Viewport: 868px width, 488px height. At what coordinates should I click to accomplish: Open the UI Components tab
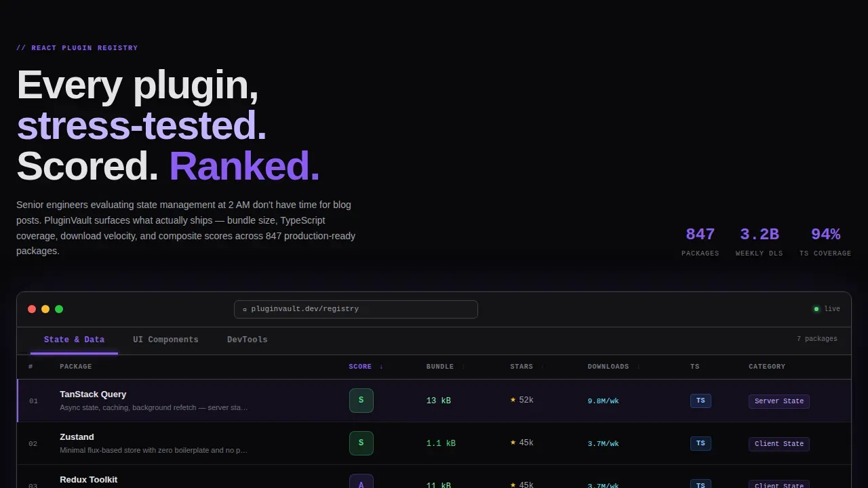(x=165, y=340)
